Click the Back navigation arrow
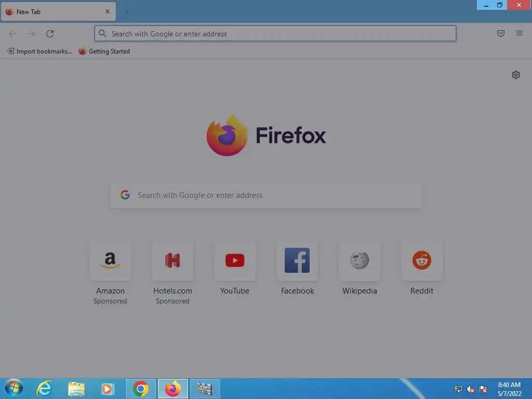Image resolution: width=532 pixels, height=399 pixels. [x=12, y=34]
